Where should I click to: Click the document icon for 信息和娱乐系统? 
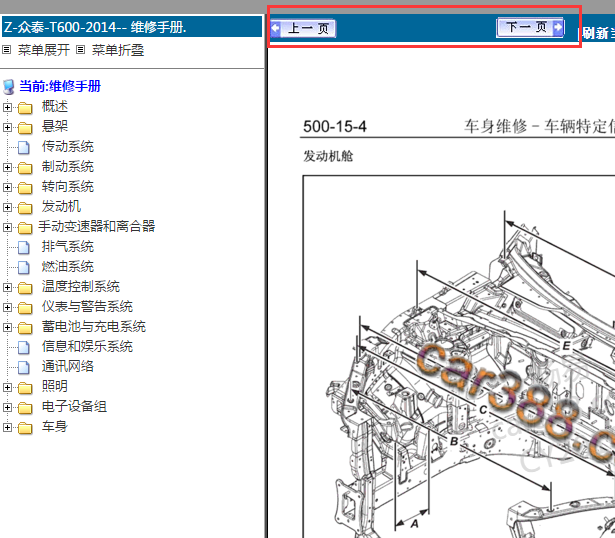pyautogui.click(x=24, y=347)
